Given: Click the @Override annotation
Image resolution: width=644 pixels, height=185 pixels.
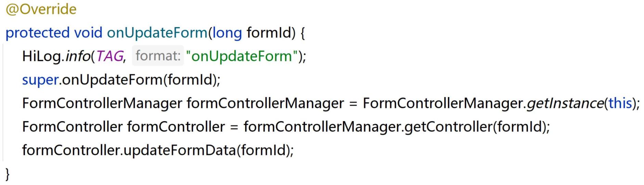Looking at the screenshot, I should [41, 9].
